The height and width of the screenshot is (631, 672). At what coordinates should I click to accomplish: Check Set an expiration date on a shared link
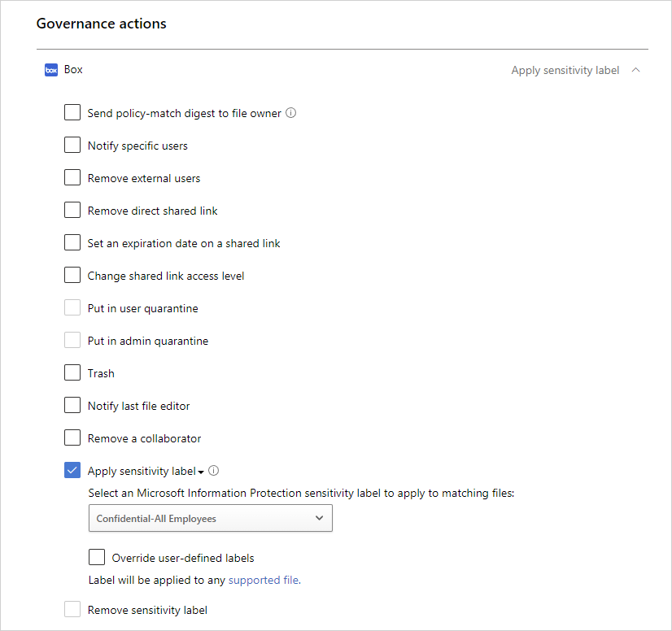[x=72, y=243]
